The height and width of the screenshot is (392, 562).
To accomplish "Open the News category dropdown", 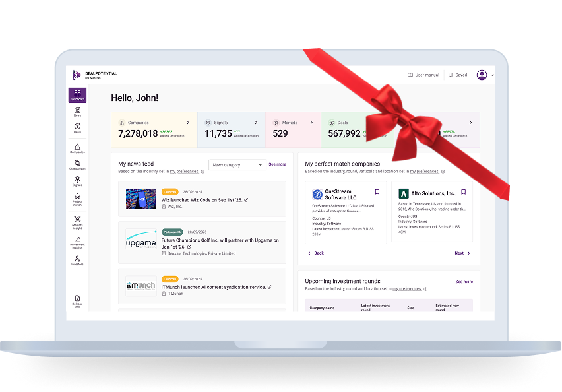I will [x=237, y=165].
